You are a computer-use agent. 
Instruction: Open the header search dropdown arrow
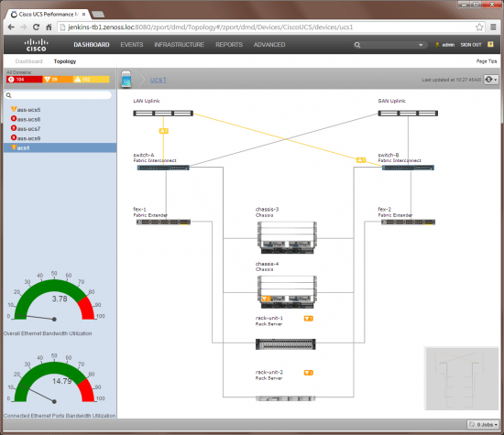point(421,45)
